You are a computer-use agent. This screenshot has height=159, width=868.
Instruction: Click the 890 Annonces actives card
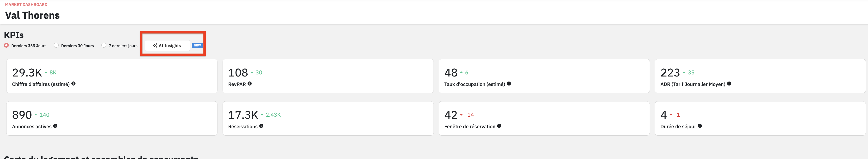tap(112, 119)
